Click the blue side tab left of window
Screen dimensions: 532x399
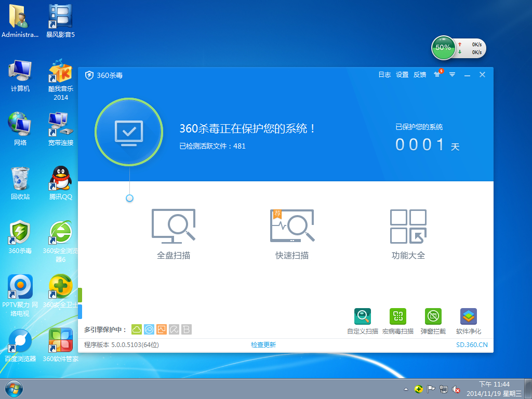point(80,312)
